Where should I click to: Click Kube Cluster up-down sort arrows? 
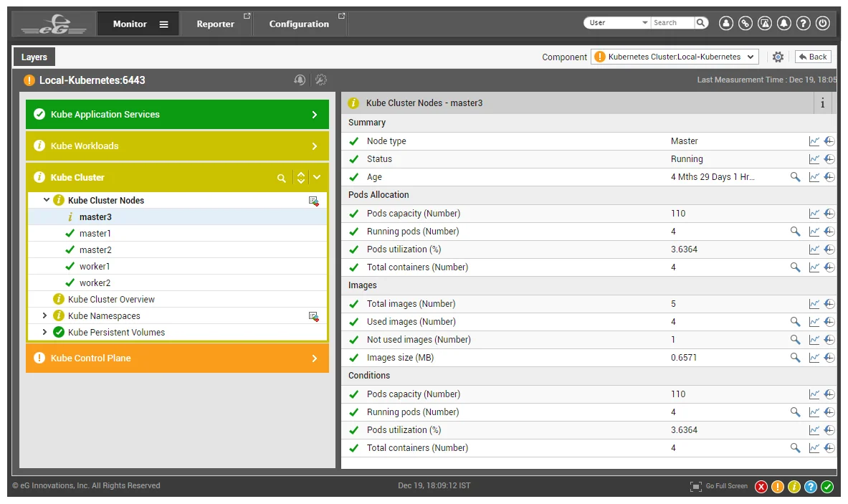(300, 177)
